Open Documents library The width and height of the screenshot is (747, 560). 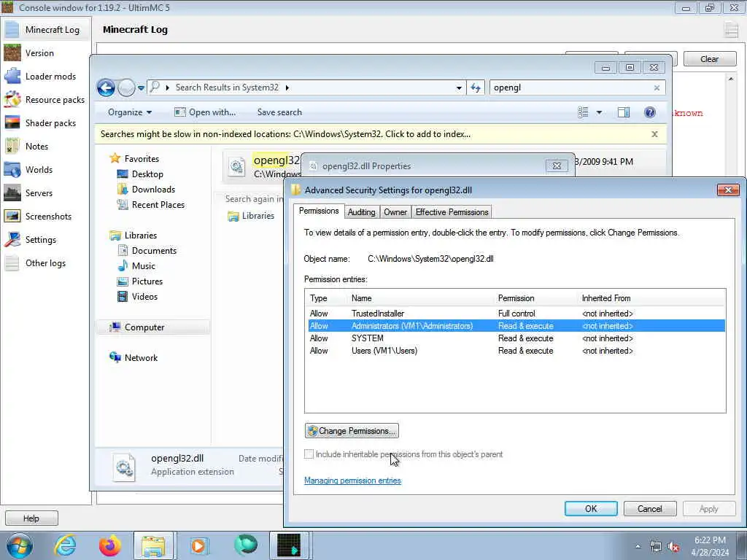(x=154, y=251)
